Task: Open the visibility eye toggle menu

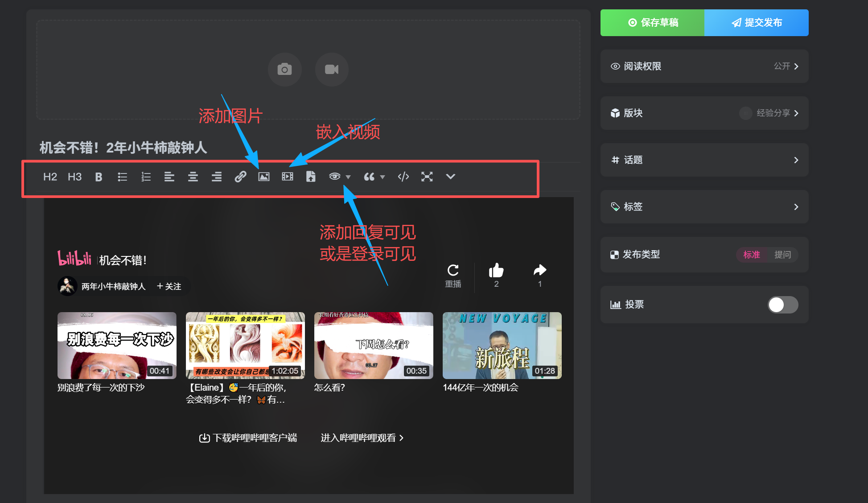Action: (334, 177)
